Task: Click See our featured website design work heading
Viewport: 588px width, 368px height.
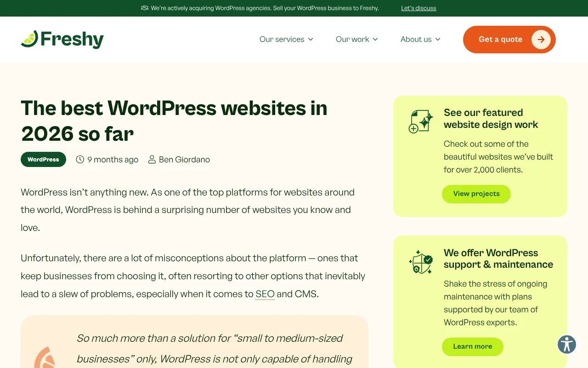Action: [491, 119]
